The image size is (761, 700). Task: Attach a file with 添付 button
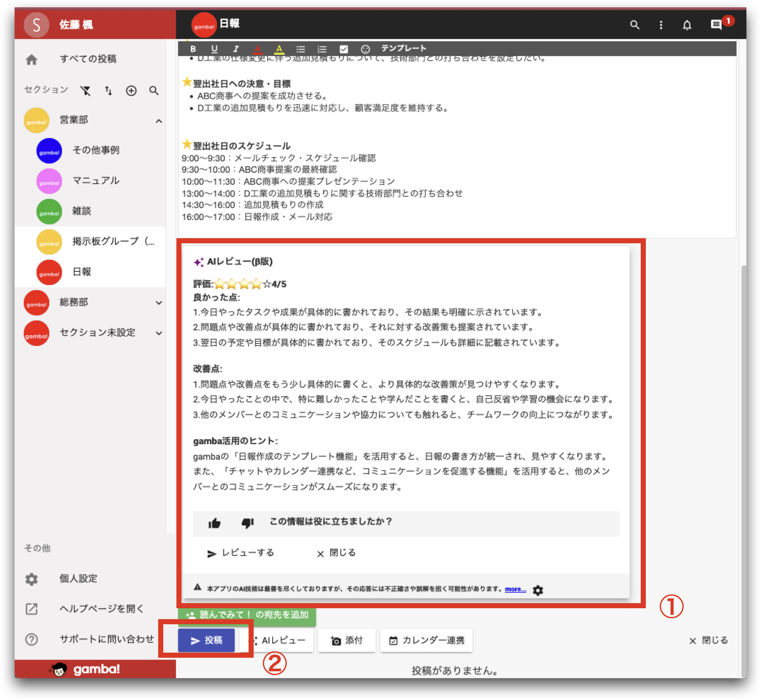(x=346, y=640)
